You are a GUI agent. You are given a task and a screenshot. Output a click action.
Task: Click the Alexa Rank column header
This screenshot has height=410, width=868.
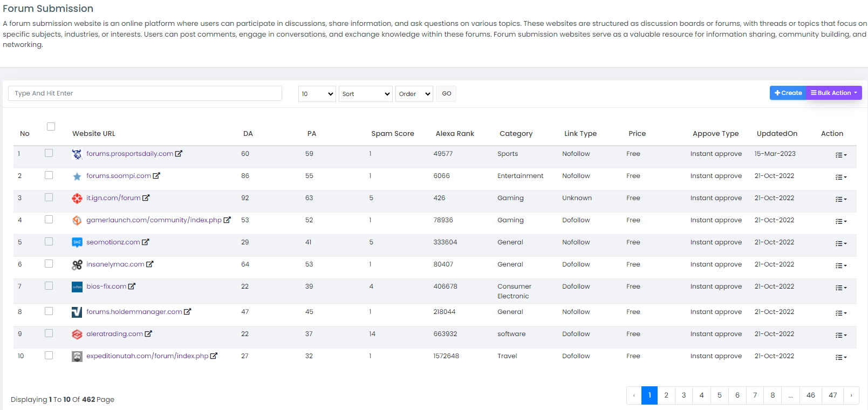pos(455,134)
